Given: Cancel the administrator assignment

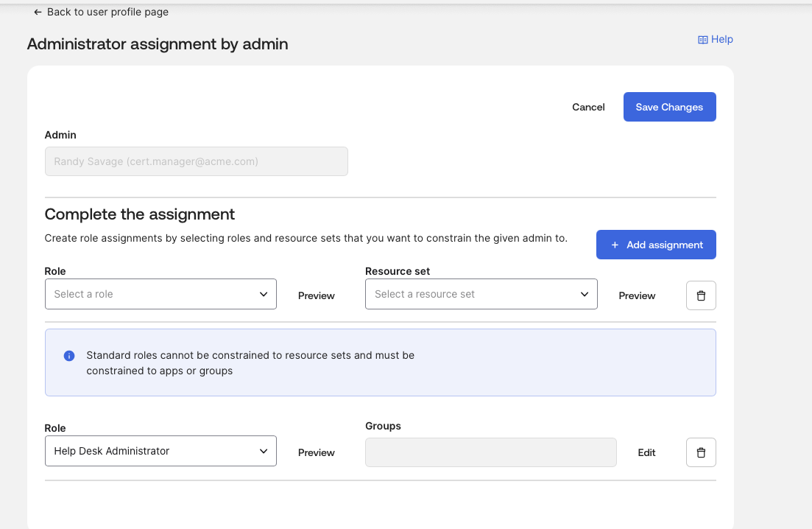Looking at the screenshot, I should (588, 108).
